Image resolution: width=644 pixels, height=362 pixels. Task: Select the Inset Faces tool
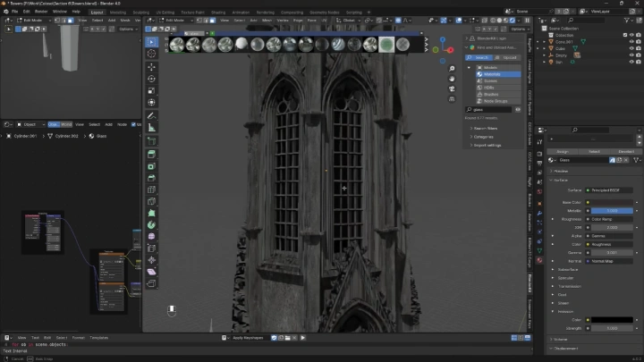(x=151, y=166)
